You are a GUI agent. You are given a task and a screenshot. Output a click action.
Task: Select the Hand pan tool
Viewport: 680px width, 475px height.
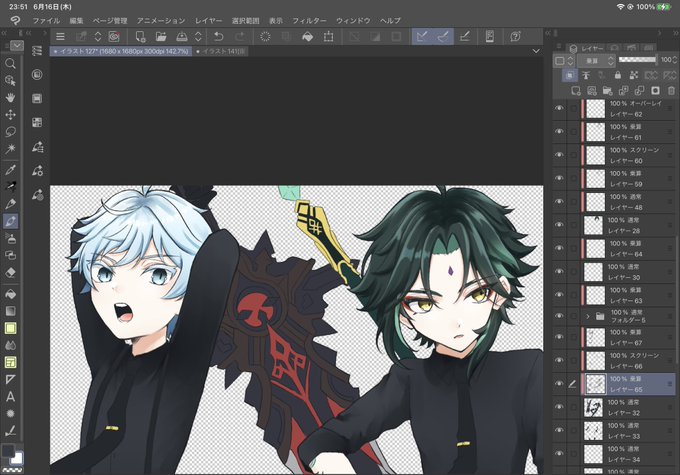click(10, 97)
